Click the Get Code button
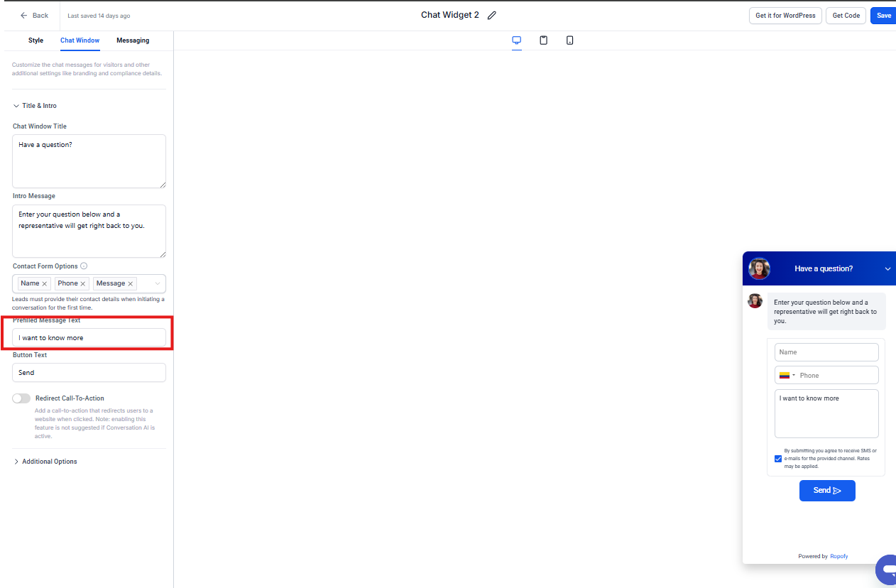Image resolution: width=896 pixels, height=588 pixels. [x=846, y=16]
